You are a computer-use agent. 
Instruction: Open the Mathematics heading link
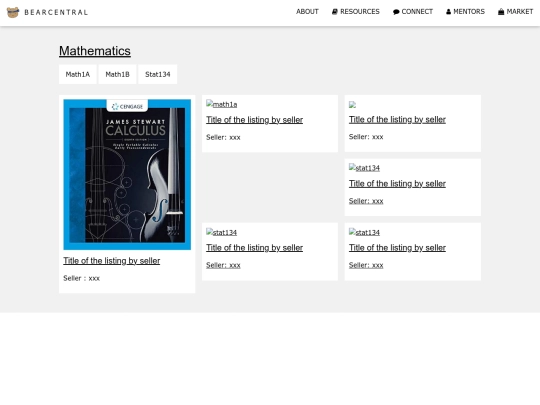95,51
